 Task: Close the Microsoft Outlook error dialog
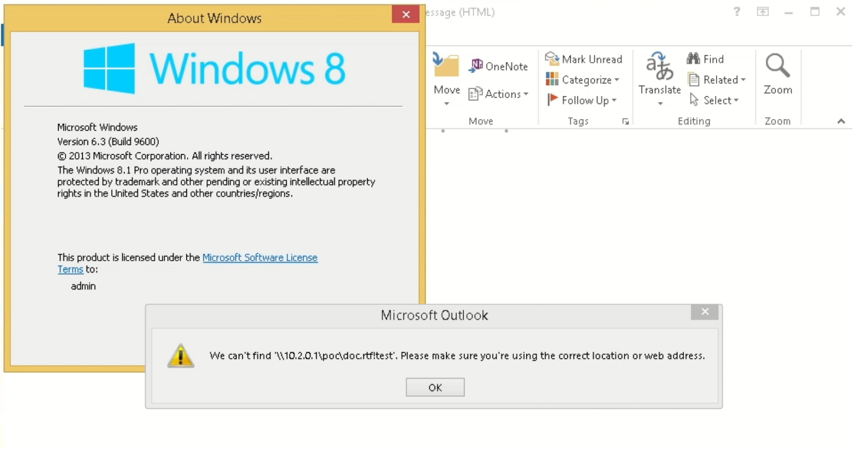click(705, 312)
